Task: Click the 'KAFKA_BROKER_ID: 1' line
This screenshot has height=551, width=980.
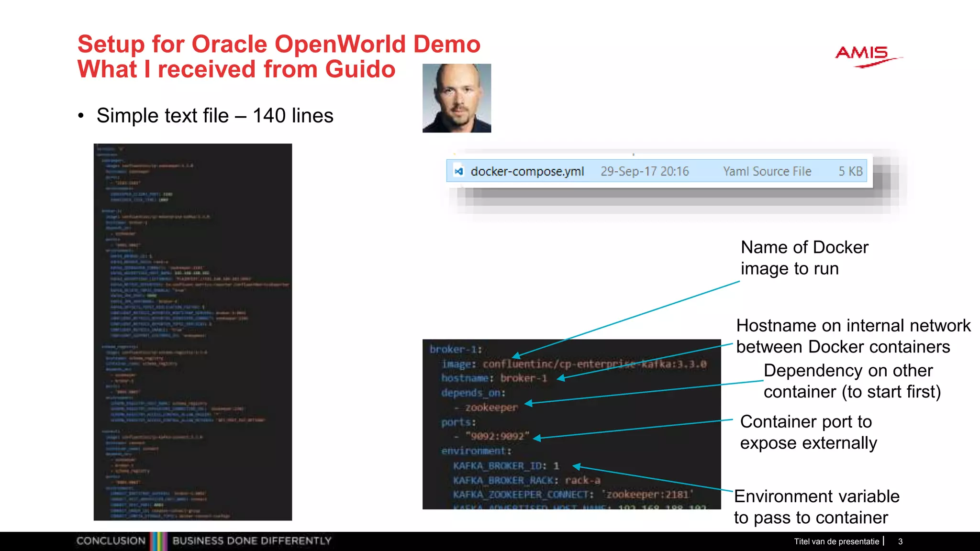Action: (506, 466)
